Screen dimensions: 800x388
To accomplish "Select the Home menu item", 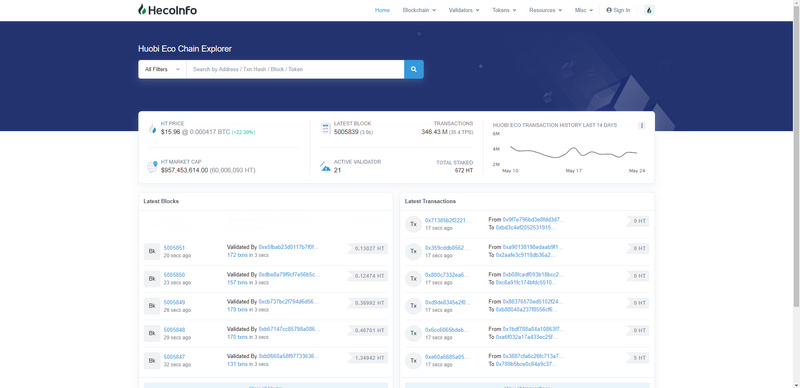I will (382, 10).
